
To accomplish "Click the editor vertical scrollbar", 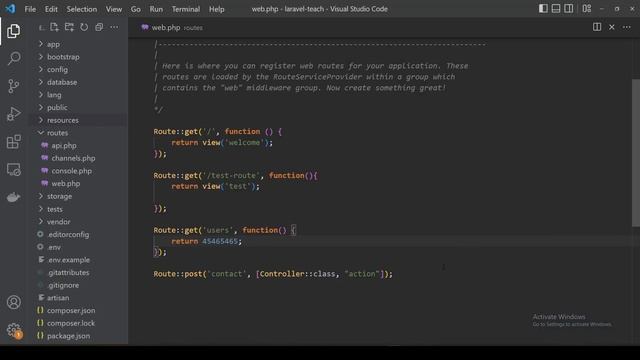I will point(636,153).
